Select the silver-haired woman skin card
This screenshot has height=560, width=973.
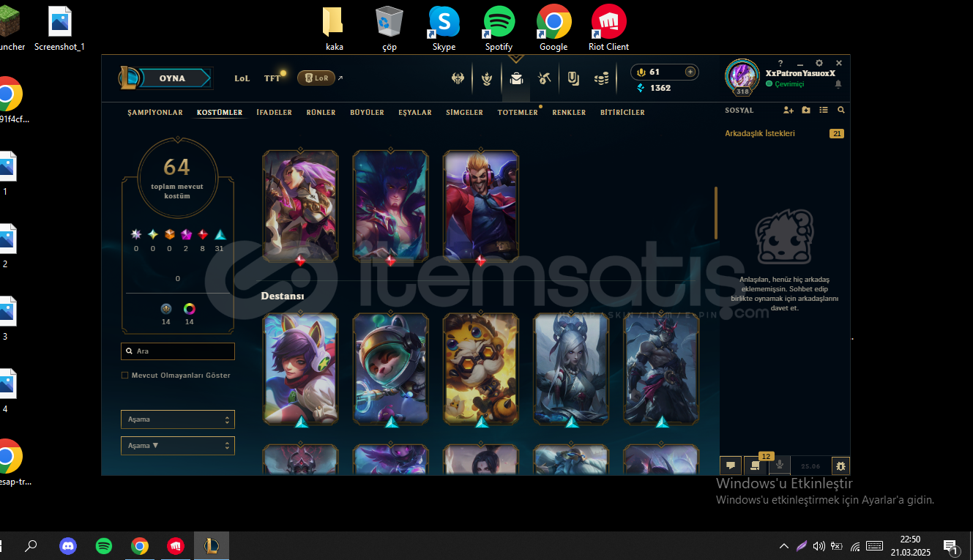tap(571, 369)
